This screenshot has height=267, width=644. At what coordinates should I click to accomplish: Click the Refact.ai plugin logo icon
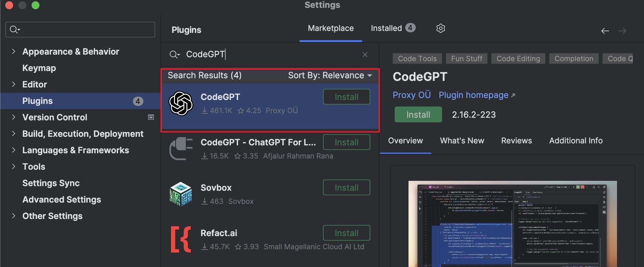181,239
